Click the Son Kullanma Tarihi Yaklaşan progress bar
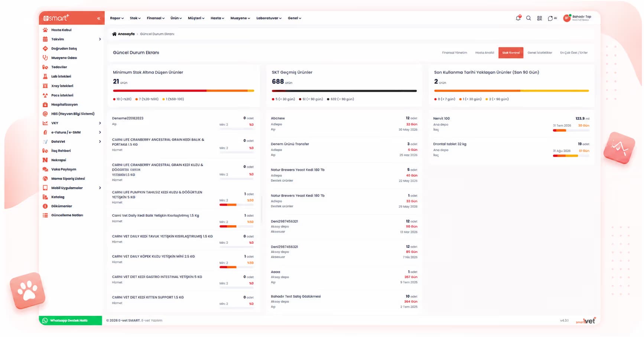This screenshot has width=644, height=337. [511, 91]
